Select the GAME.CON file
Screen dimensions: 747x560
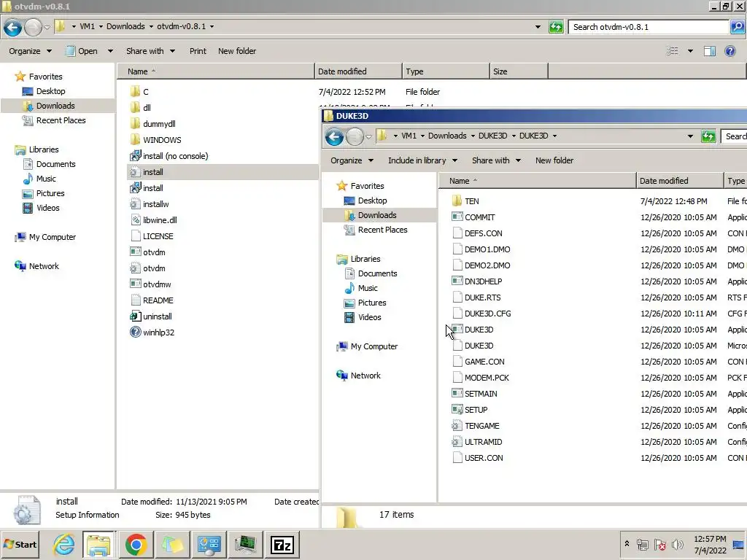click(x=478, y=362)
